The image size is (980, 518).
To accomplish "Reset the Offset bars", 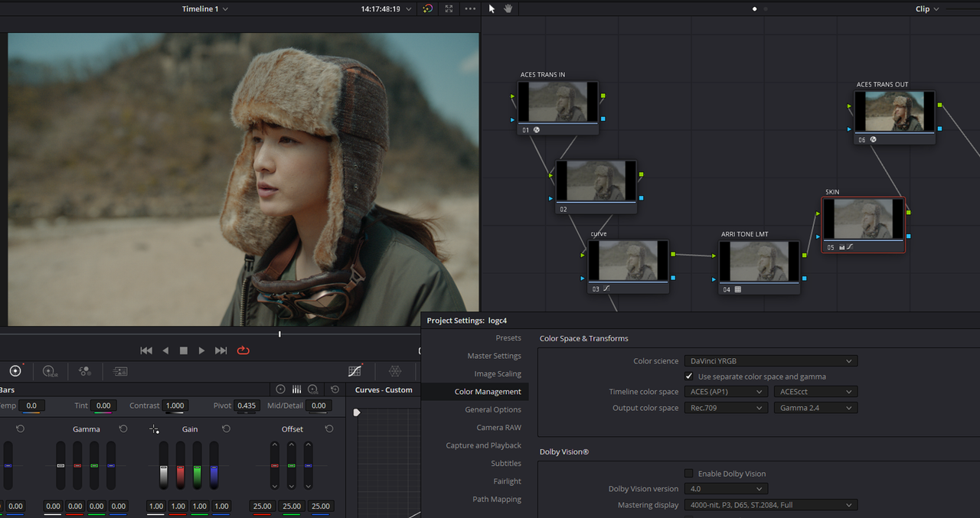I will [329, 429].
